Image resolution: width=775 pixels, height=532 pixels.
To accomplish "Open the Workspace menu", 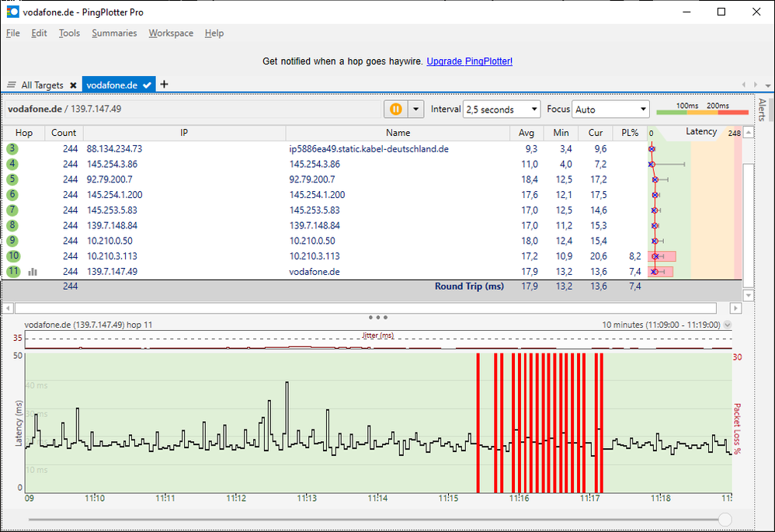I will [171, 33].
